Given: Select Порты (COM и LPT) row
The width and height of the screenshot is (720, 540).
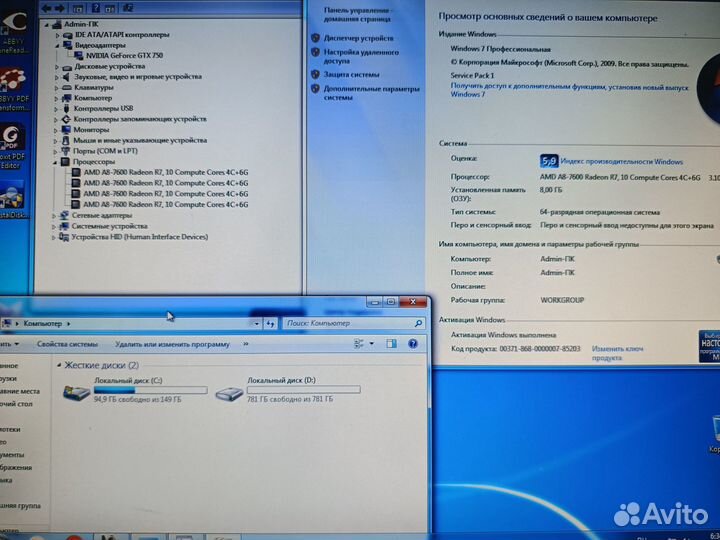Looking at the screenshot, I should 105,151.
